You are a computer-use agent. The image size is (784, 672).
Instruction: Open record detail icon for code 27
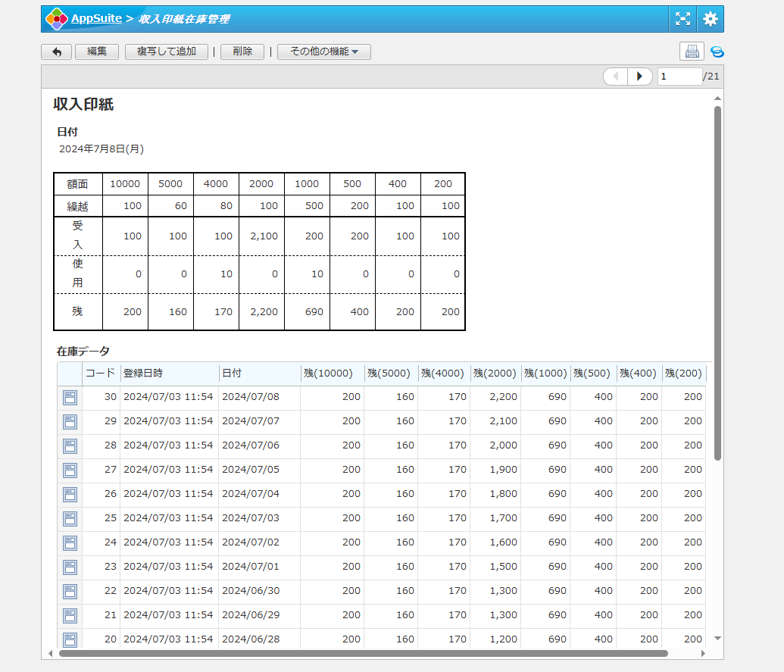click(x=70, y=470)
